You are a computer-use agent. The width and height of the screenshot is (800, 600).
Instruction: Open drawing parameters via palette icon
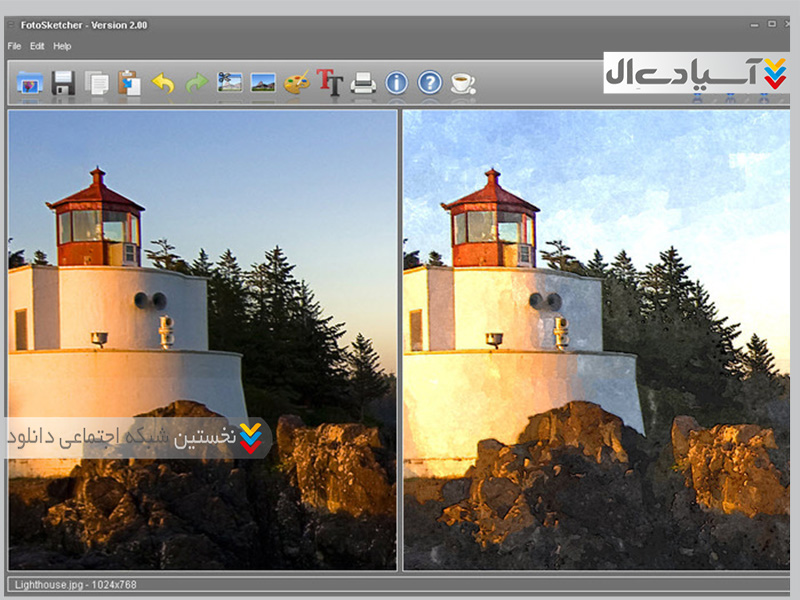(x=297, y=83)
